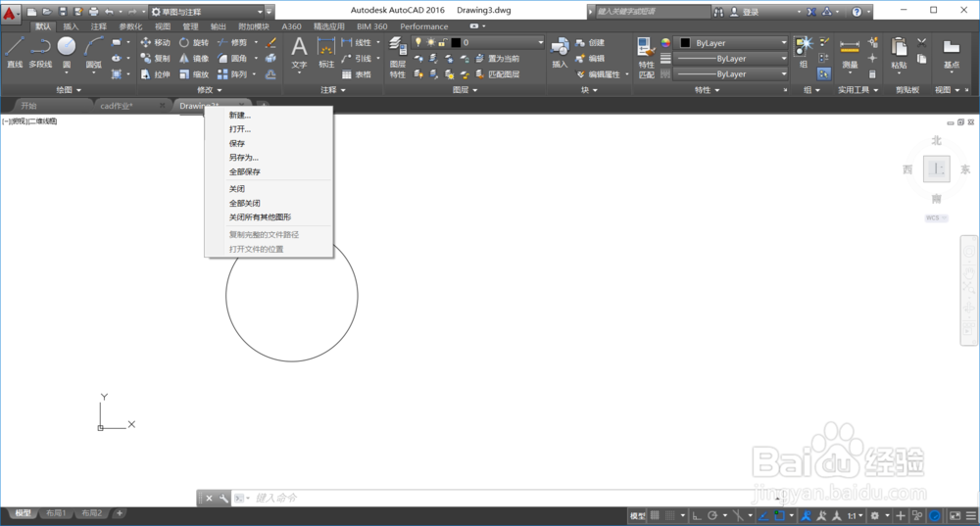
Task: Toggle ortho mode in status bar
Action: 697,515
